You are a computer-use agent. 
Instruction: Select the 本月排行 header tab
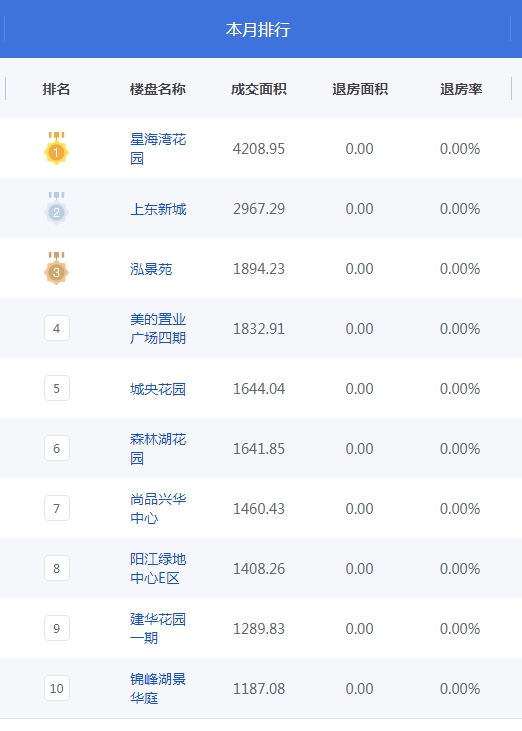258,29
